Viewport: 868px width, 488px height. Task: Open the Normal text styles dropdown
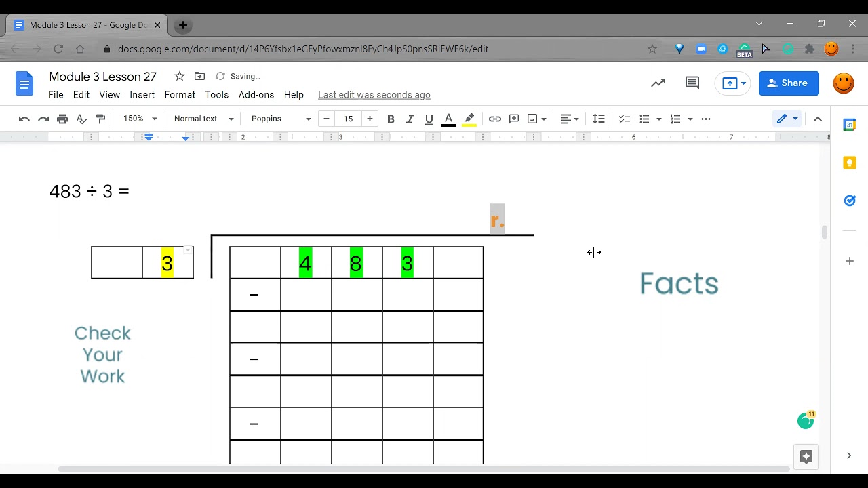coord(203,119)
